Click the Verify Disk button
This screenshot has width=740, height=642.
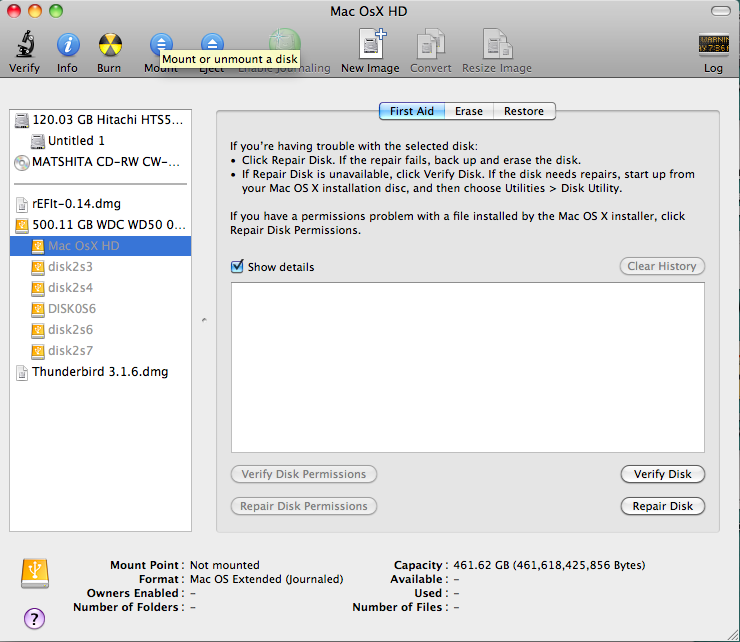click(663, 474)
